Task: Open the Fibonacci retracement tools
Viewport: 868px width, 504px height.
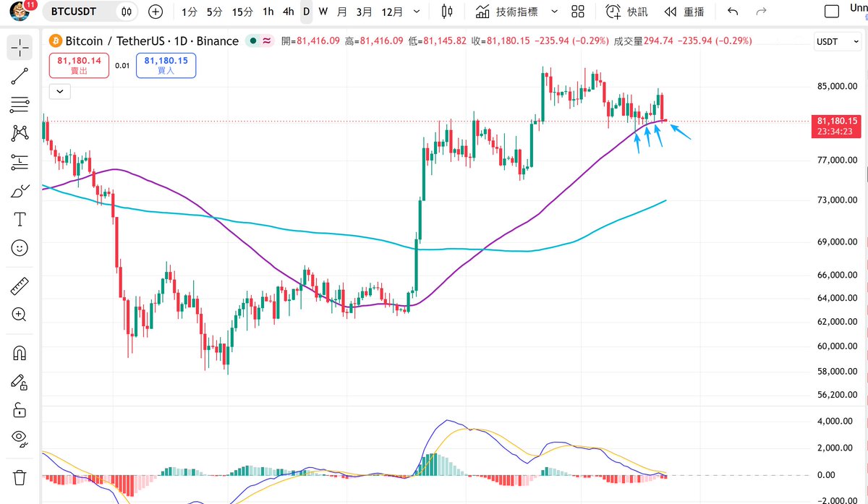Action: point(20,105)
